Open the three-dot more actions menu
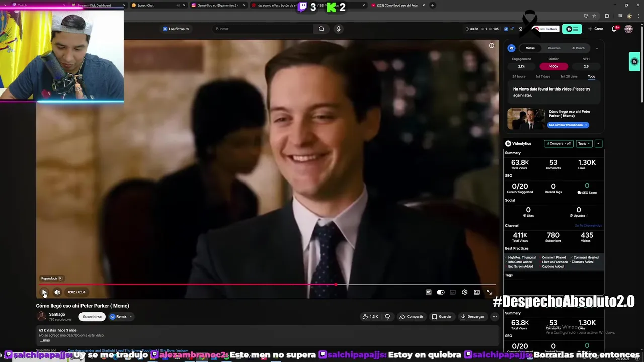The image size is (644, 362). pos(495,317)
